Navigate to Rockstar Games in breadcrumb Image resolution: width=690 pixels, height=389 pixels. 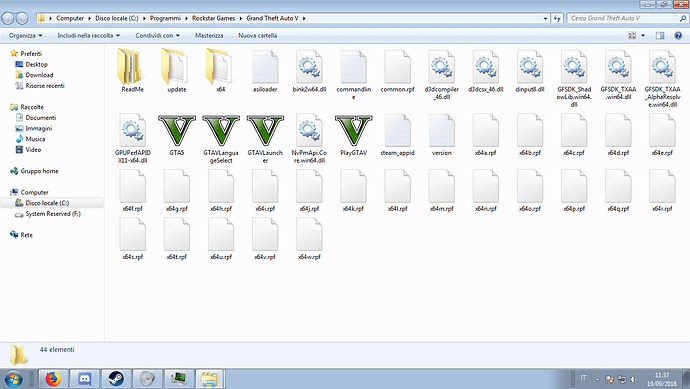(x=213, y=18)
